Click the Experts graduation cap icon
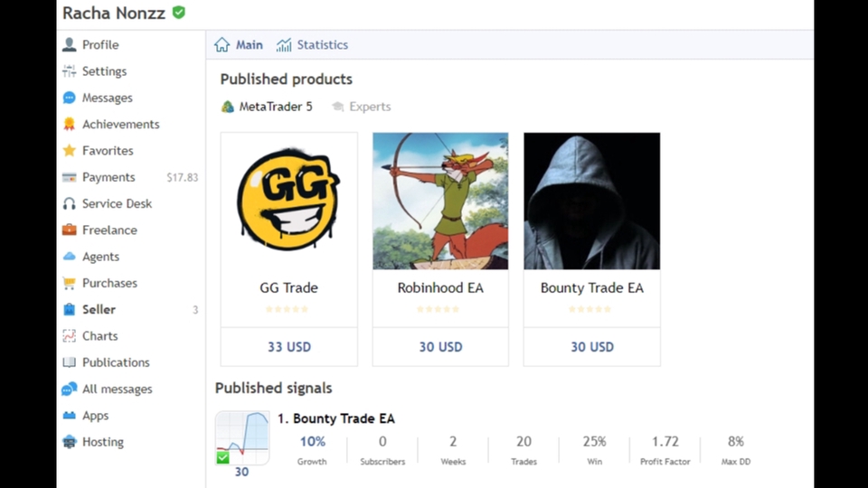This screenshot has height=488, width=868. pyautogui.click(x=337, y=107)
